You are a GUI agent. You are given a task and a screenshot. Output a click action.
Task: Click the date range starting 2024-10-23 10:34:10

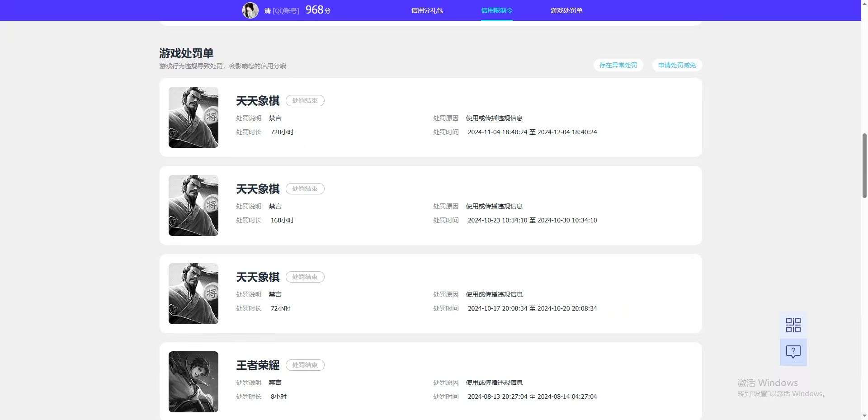[532, 220]
